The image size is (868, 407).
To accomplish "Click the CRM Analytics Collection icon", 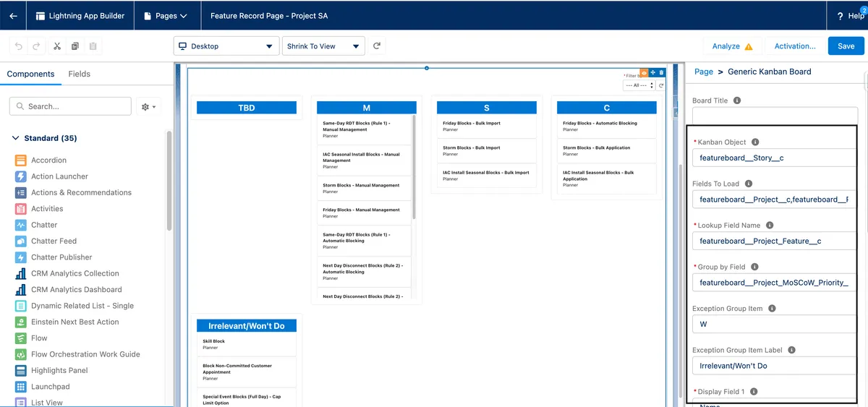I will tap(20, 273).
